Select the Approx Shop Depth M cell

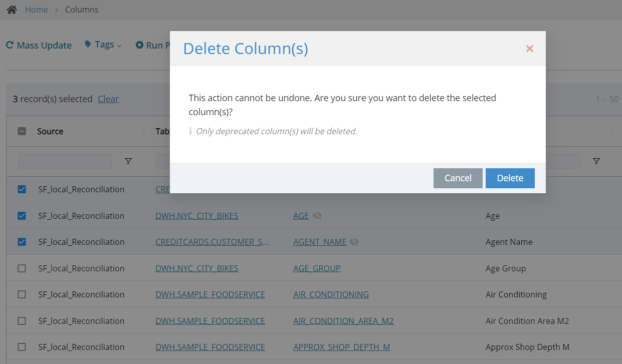pyautogui.click(x=528, y=347)
